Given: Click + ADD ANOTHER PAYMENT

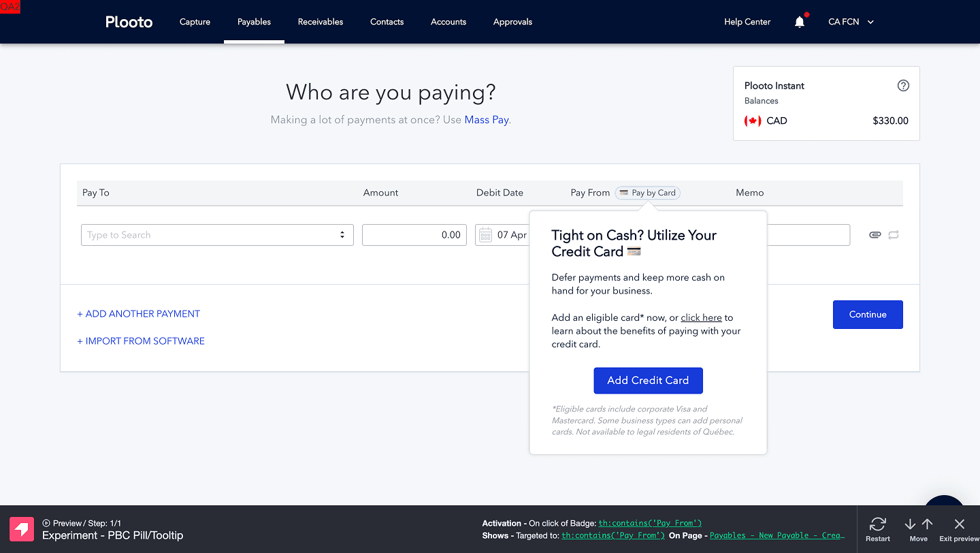Looking at the screenshot, I should (139, 314).
